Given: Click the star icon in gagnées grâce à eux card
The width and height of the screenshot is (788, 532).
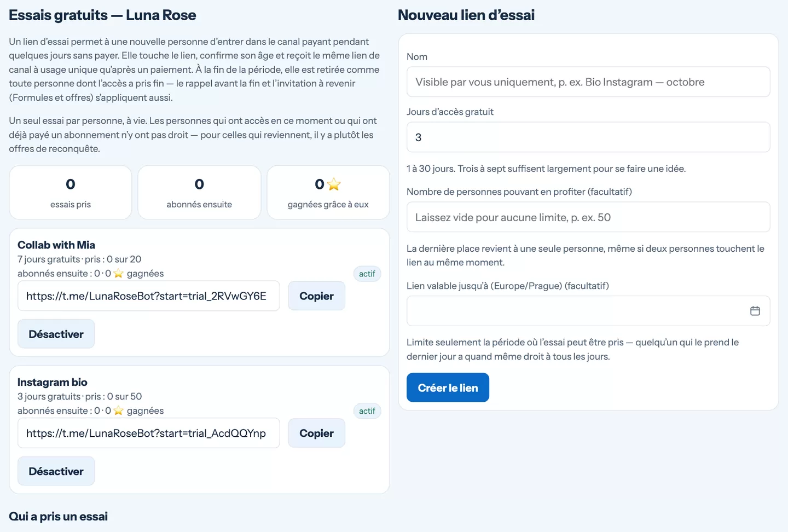Looking at the screenshot, I should click(334, 184).
